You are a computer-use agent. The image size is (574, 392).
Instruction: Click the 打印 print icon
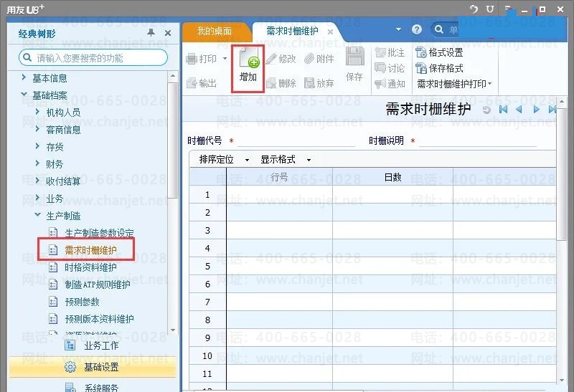tap(192, 59)
